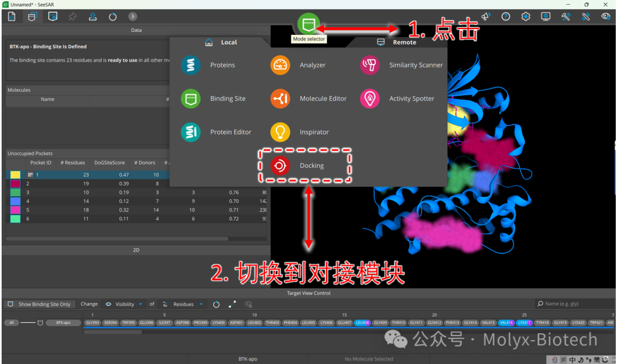Viewport: 617px width, 364px height.
Task: Open the Visibility dropdown
Action: (123, 304)
